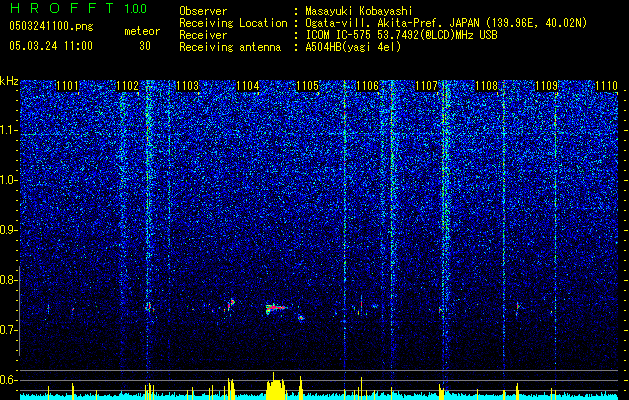Click the kHz axis unit label
Screen dimensions: 629x400
pyautogui.click(x=9, y=81)
